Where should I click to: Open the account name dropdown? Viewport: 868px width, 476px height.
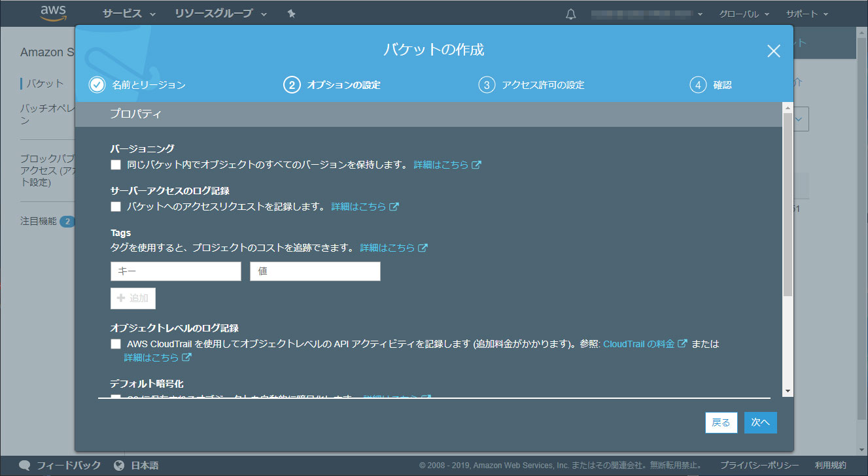[646, 14]
